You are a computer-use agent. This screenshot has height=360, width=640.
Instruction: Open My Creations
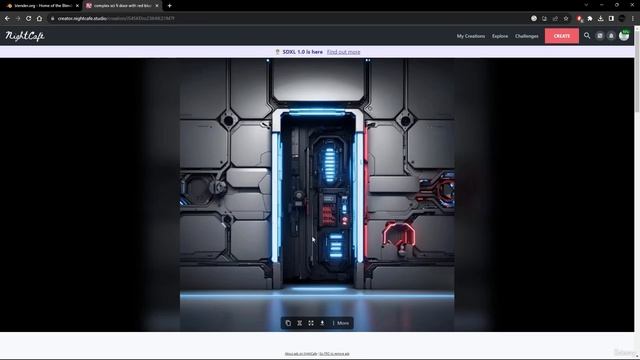tap(471, 36)
